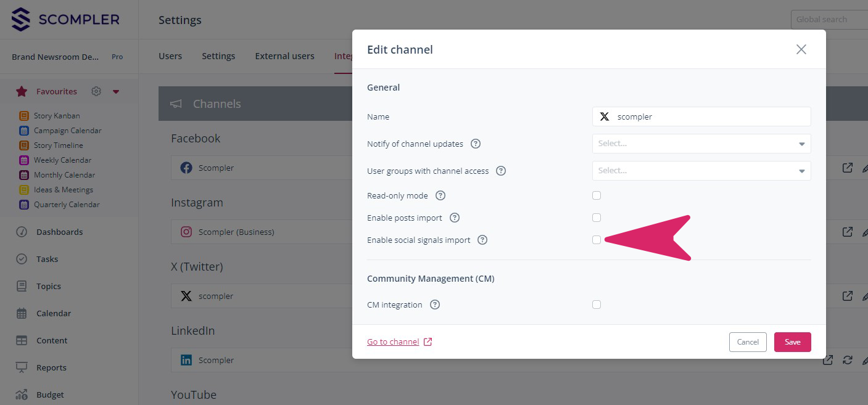This screenshot has height=405, width=868.
Task: Click external link icon on Facebook channel row
Action: point(848,168)
